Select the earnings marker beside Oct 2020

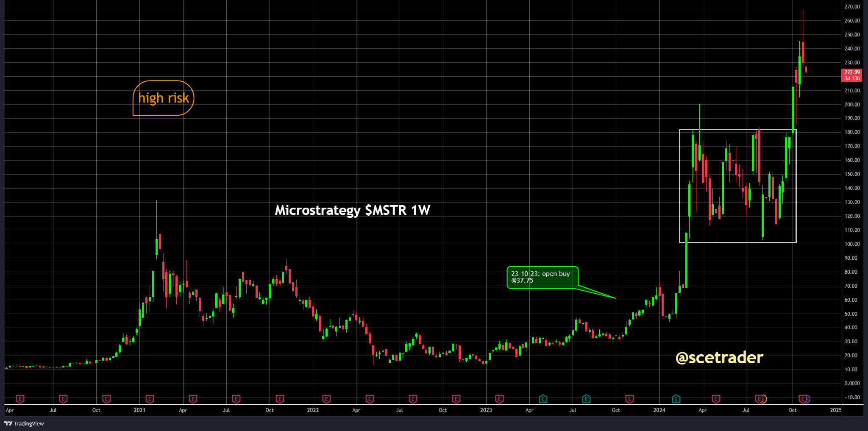(x=106, y=399)
